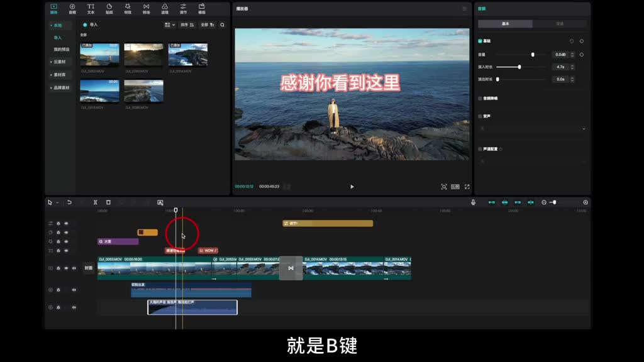Enter fullscreen preview in the player

tap(466, 187)
